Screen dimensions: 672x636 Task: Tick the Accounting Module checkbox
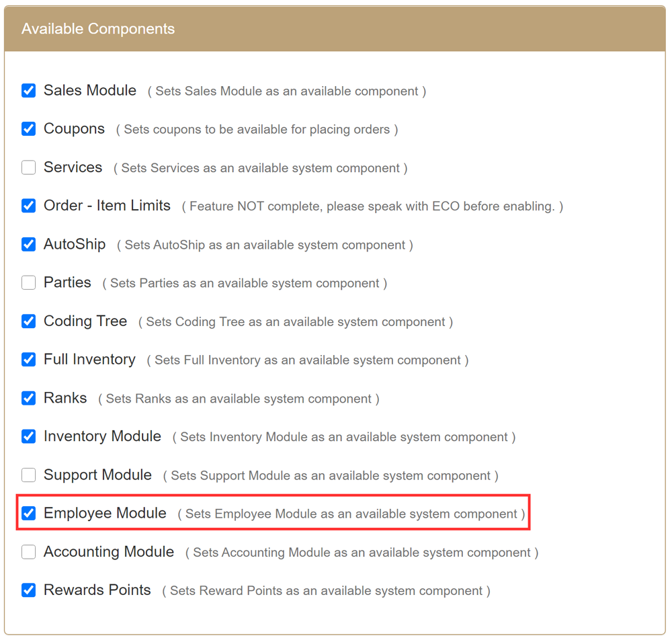[x=28, y=552]
